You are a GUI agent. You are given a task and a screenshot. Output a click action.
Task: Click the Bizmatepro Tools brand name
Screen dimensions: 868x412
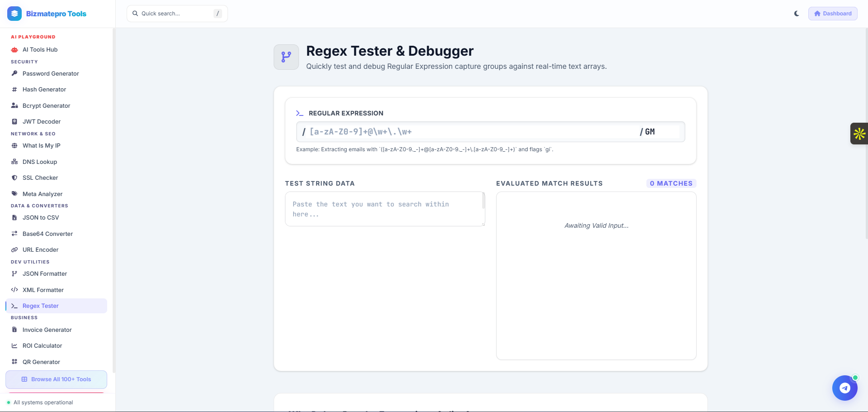point(56,14)
